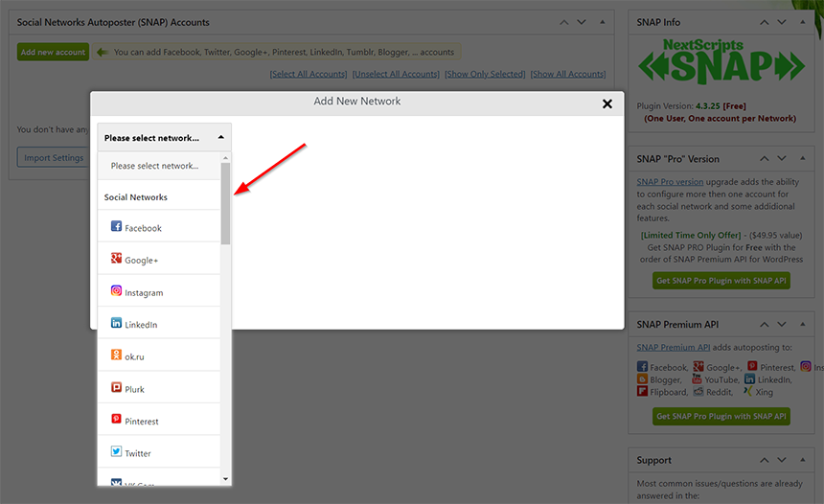Click the plugin version '4.3.25 [Free]' text

click(721, 106)
